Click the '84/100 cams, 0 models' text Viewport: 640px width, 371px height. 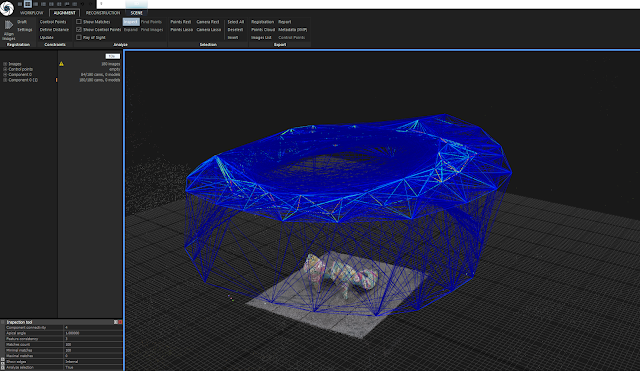(100, 75)
